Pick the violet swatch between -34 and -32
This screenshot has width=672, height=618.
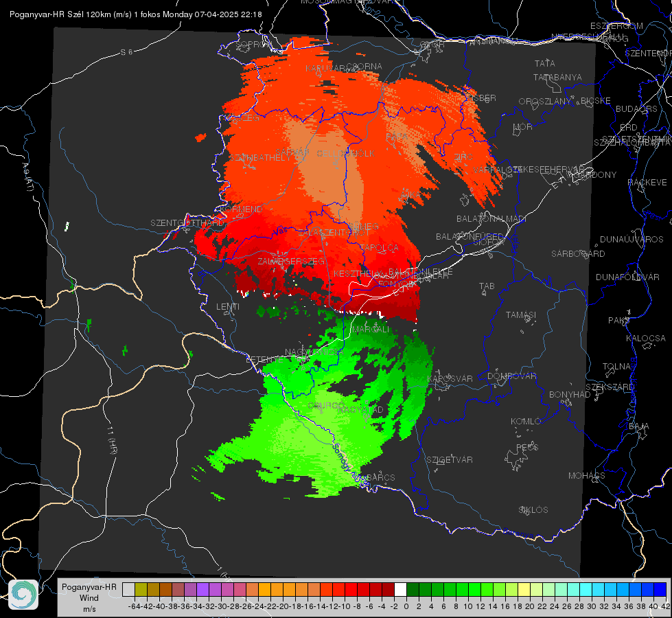(202, 590)
